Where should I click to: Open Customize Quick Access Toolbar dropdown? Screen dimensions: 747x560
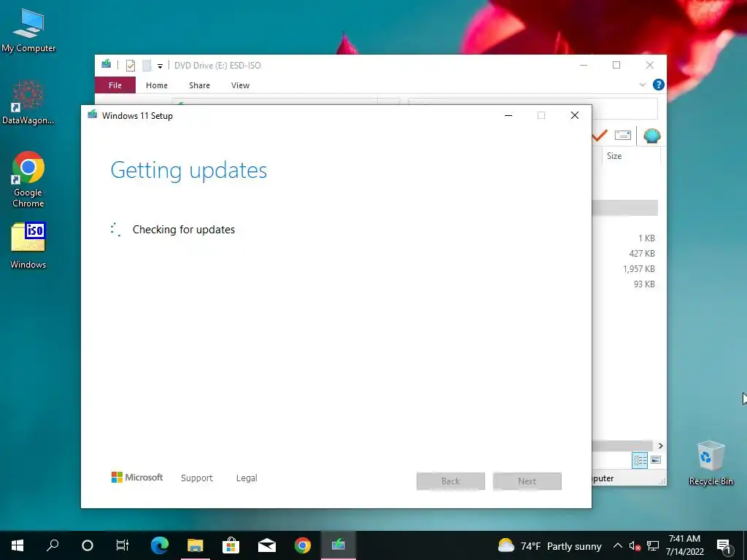(x=160, y=66)
